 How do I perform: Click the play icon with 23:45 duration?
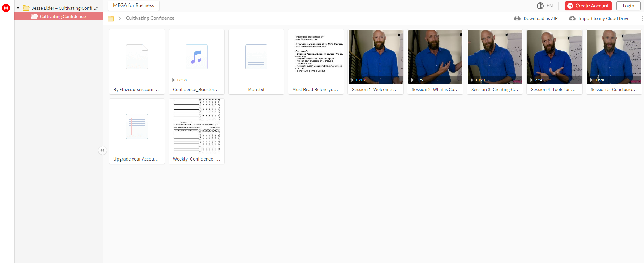coord(532,80)
